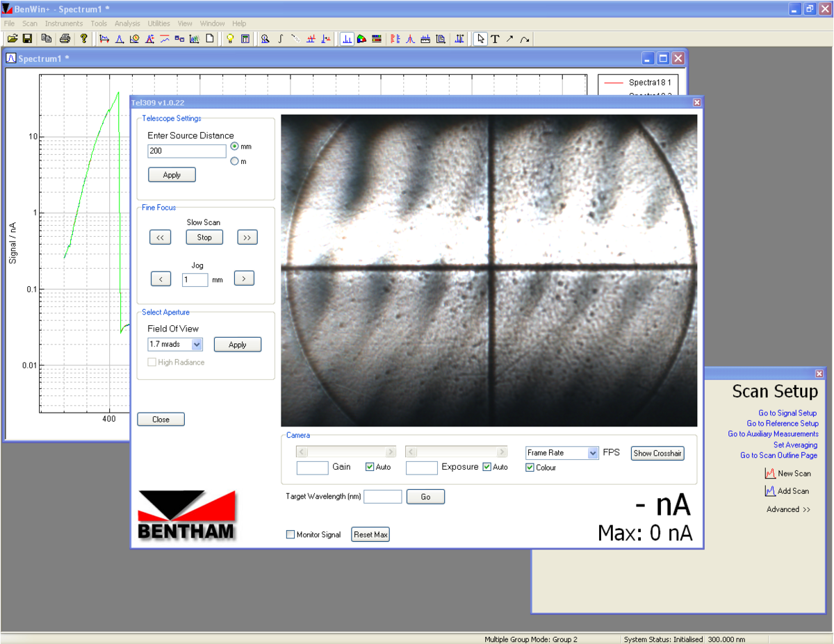Enable the Monitor Signal checkbox

tap(291, 535)
